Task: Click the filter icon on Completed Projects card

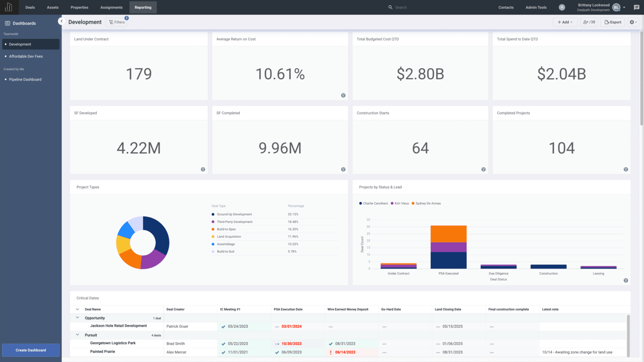Action: [626, 169]
